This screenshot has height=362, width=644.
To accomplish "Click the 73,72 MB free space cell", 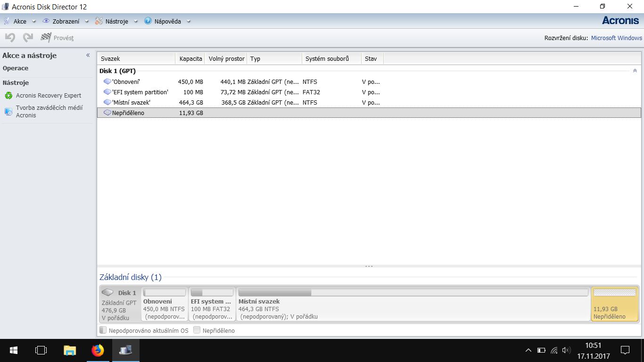I will point(232,92).
